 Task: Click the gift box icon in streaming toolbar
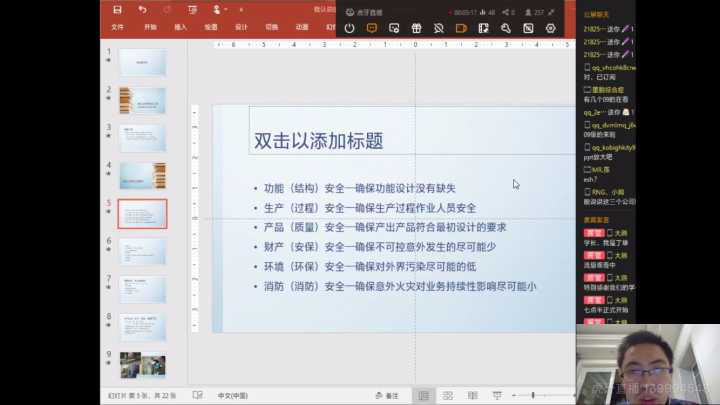416,29
